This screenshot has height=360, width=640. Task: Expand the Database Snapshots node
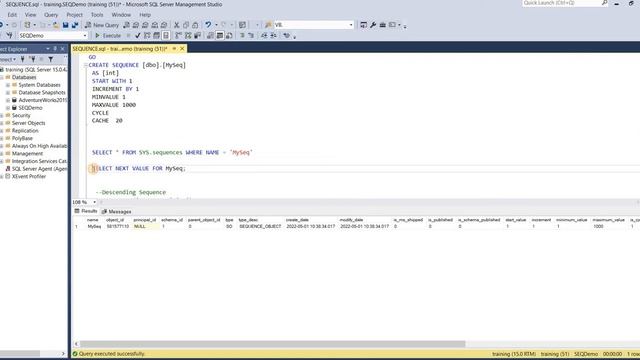(x=8, y=93)
